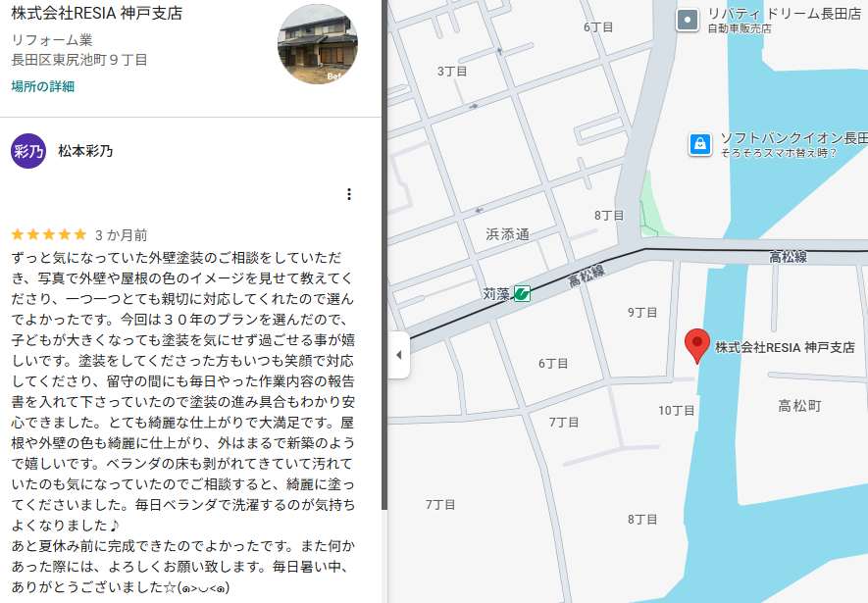This screenshot has width=868, height=603.
Task: Open the business photo thumbnail
Action: click(x=318, y=44)
